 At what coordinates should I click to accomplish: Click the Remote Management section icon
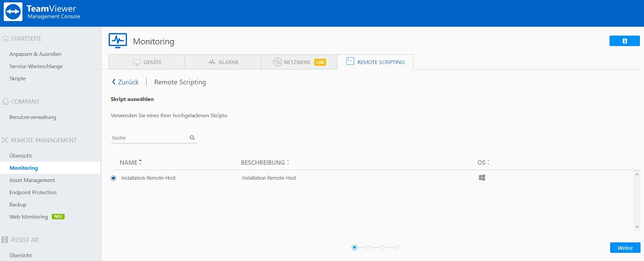5,140
